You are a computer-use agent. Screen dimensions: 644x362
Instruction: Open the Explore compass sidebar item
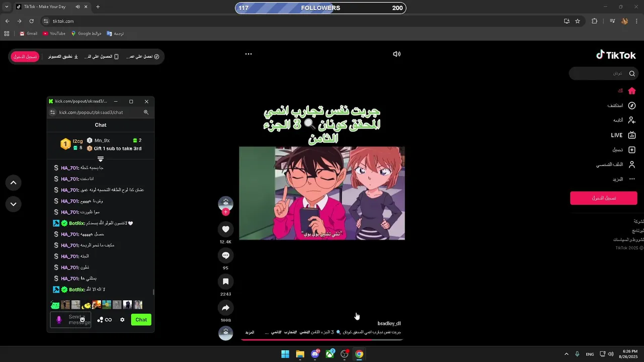coord(622,106)
